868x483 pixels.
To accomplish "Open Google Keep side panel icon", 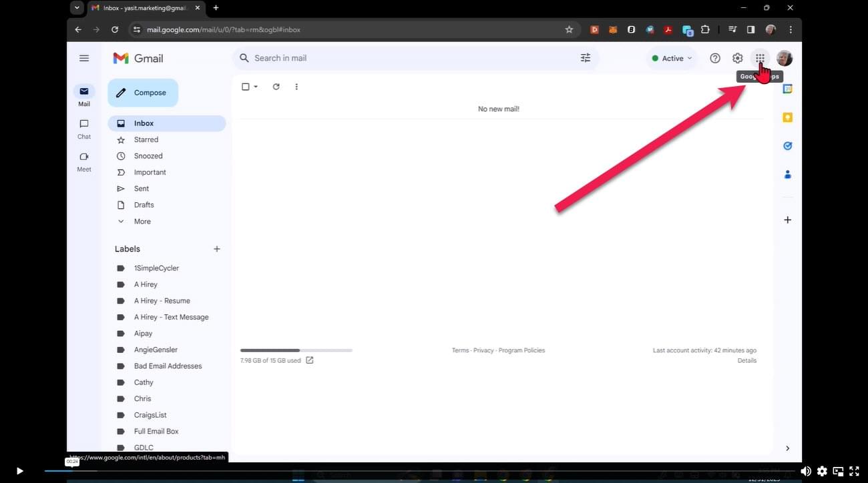I will (787, 117).
